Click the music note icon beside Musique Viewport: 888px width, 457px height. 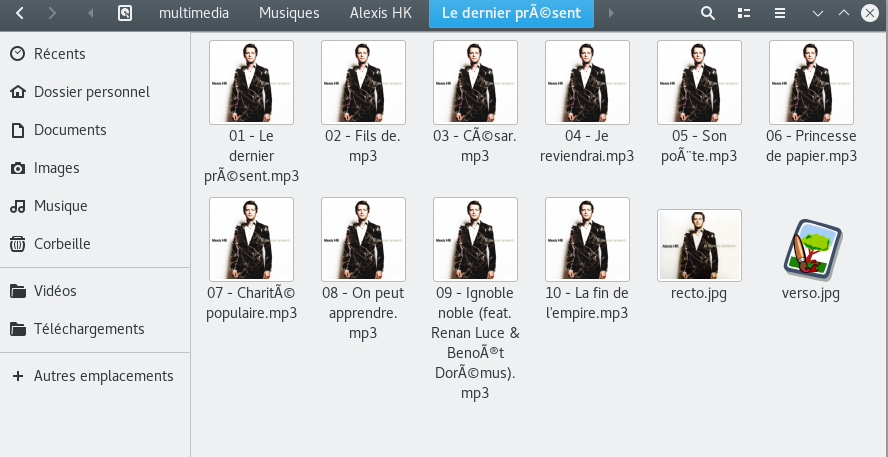[18, 206]
